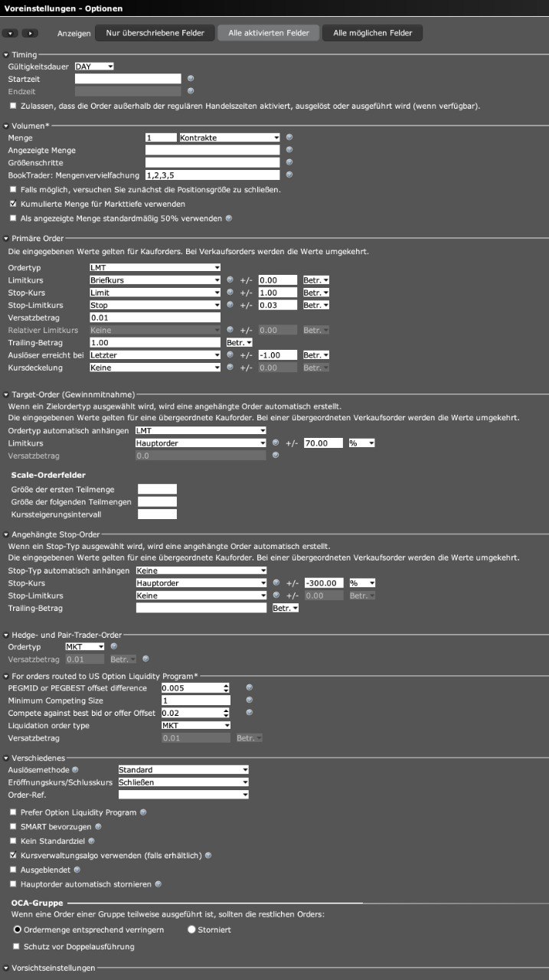
Task: Click the info icon beside Limitkurs Briefkurs
Action: click(230, 280)
